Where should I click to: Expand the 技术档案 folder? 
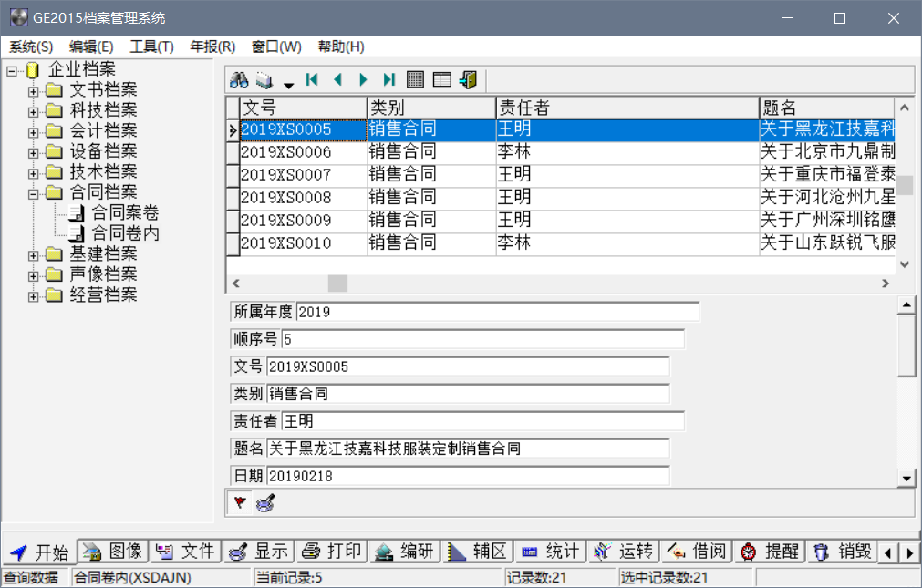coord(34,173)
